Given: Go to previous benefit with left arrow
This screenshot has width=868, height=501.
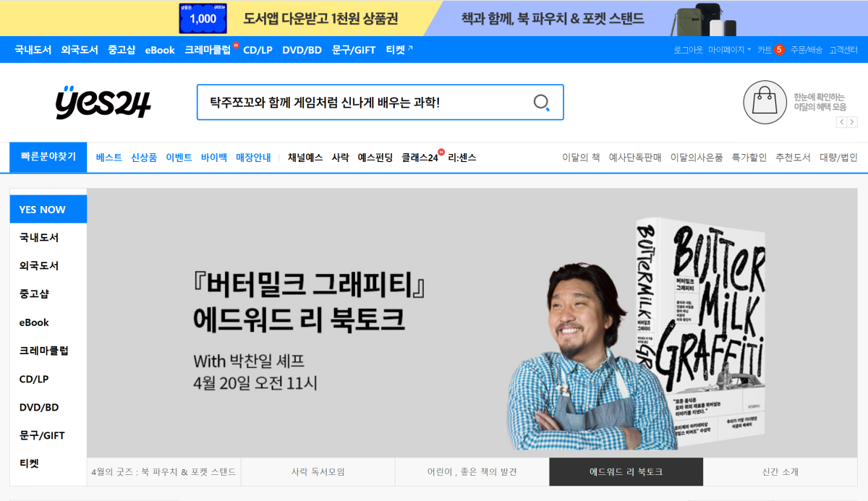Looking at the screenshot, I should (841, 122).
